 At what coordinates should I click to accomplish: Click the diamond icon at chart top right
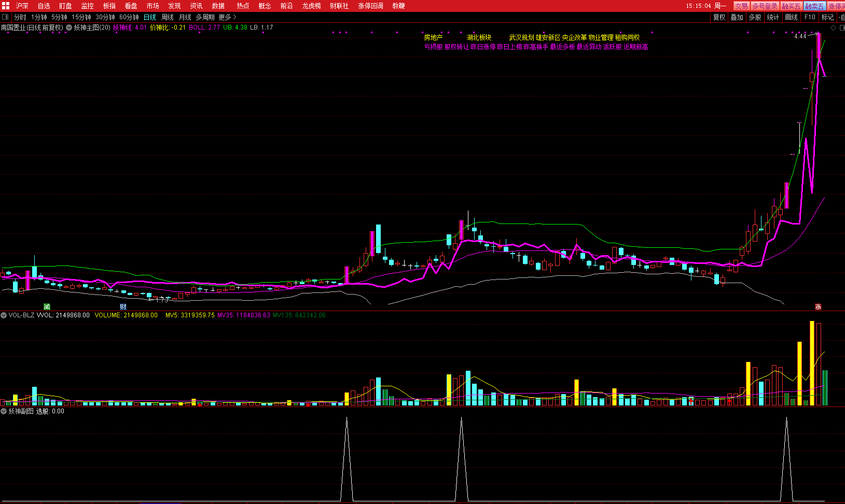tap(834, 28)
